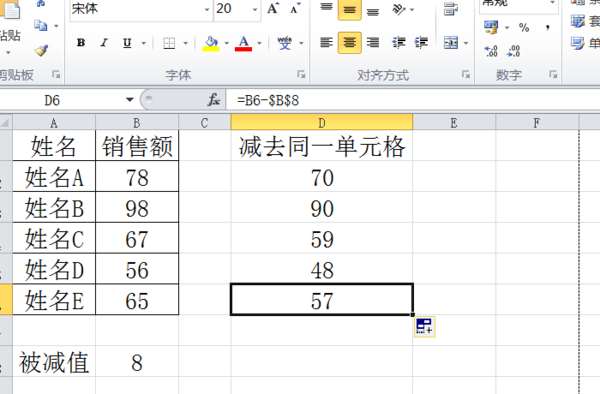
Task: Apply the red font color
Action: 243,44
